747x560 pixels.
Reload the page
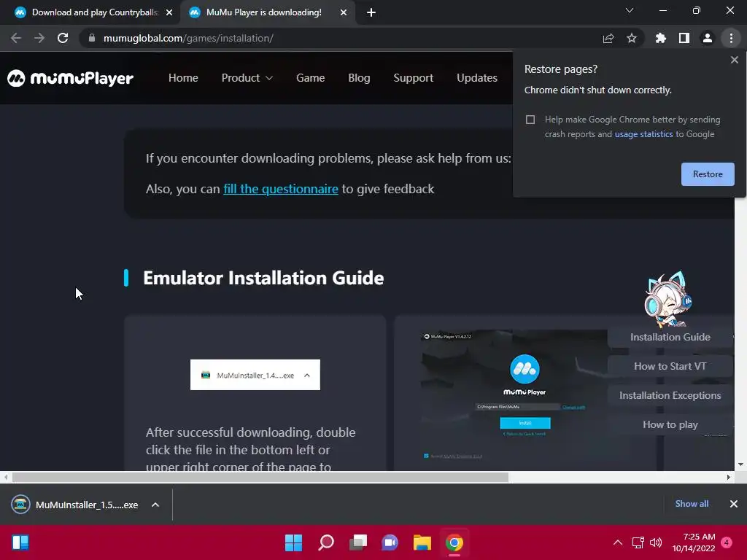[x=63, y=38]
